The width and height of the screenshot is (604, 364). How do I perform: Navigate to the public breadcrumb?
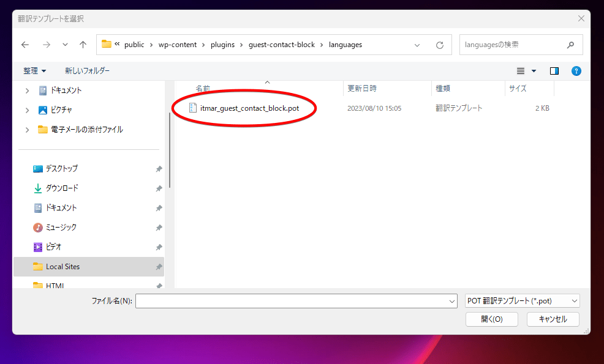[x=134, y=45]
